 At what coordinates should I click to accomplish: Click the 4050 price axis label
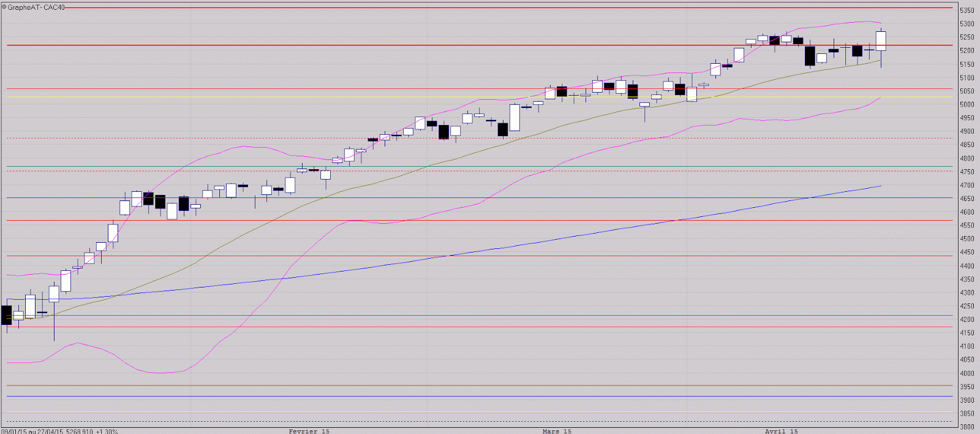tap(967, 360)
